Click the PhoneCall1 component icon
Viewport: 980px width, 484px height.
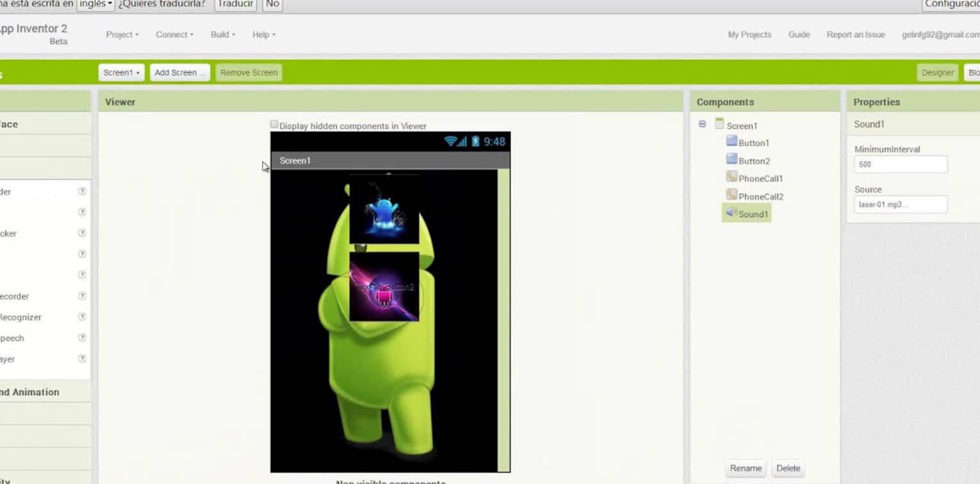[x=731, y=177]
